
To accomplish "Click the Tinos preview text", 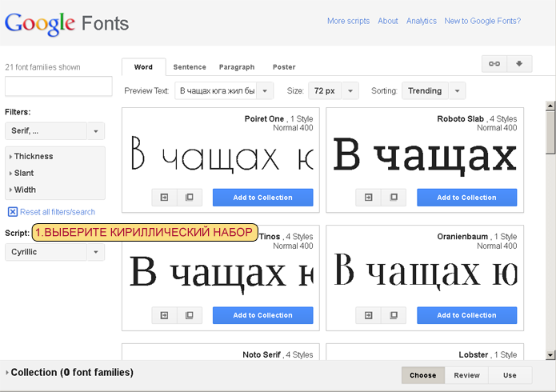I will tap(222, 274).
